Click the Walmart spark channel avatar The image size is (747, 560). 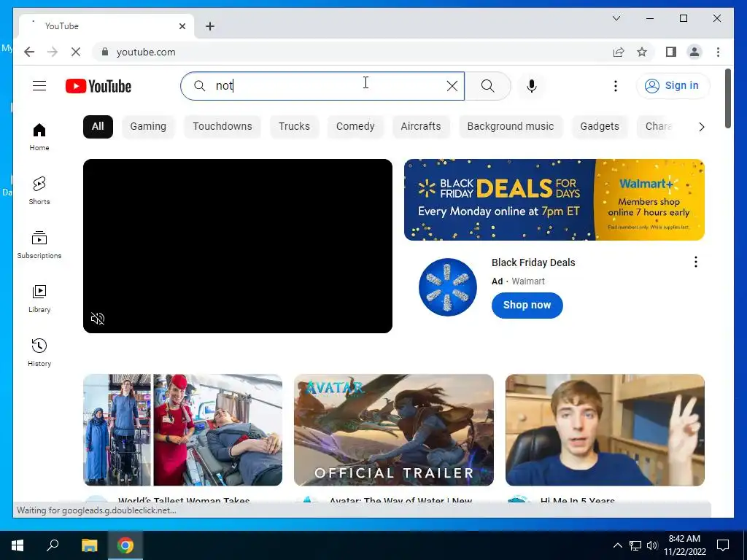(447, 287)
